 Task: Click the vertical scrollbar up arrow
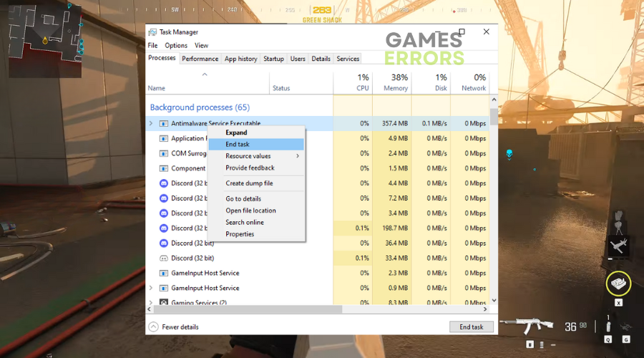point(494,100)
